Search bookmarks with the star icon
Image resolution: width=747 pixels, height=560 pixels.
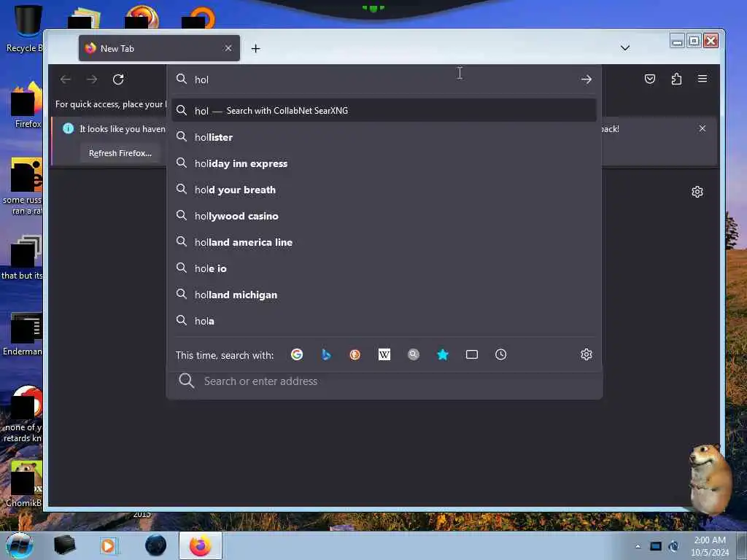point(443,354)
